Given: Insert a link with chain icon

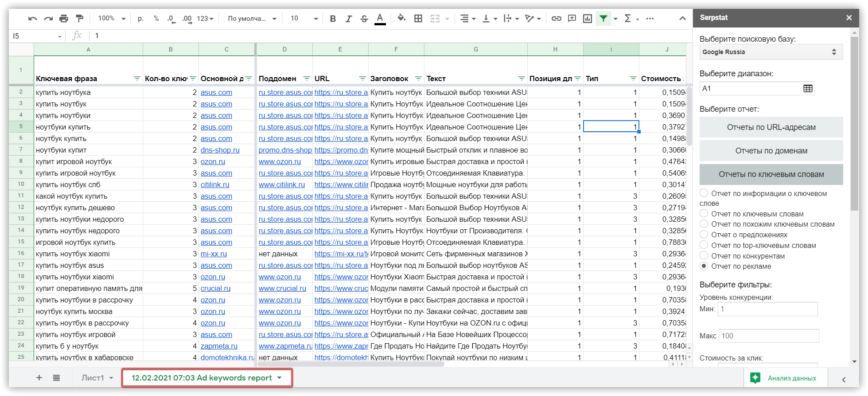Looking at the screenshot, I should (x=557, y=19).
